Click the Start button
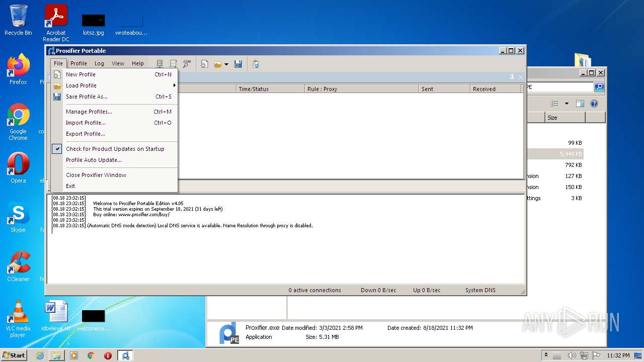This screenshot has width=644, height=362. [x=14, y=355]
